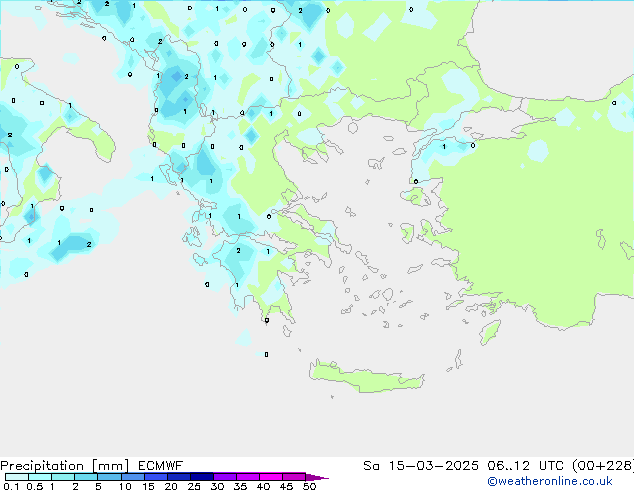Click the 0.1–0.5 mm legend color swatch

point(17,477)
